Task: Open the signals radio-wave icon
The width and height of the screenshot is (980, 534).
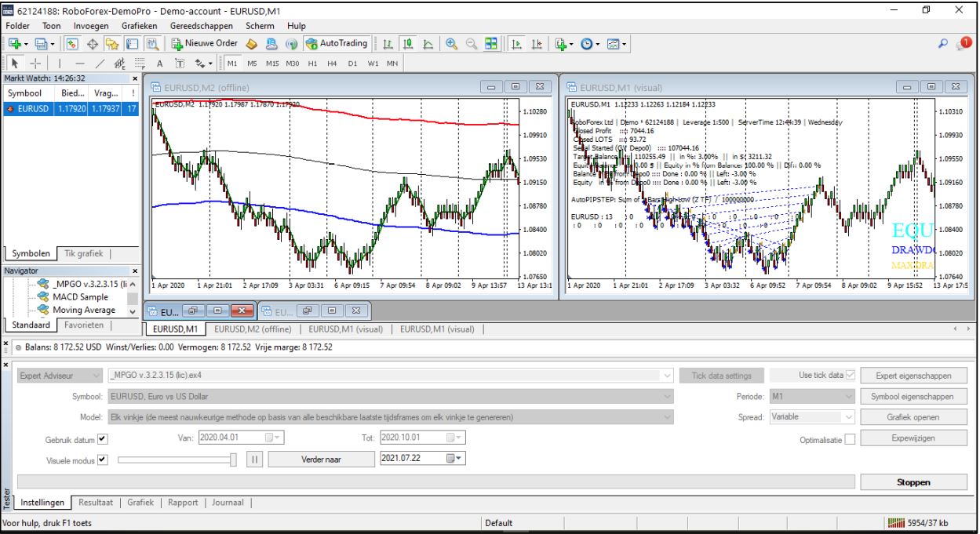Action: (290, 43)
